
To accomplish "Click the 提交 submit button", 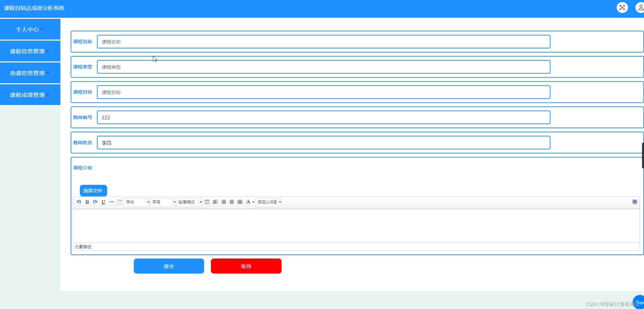I will pos(169,266).
